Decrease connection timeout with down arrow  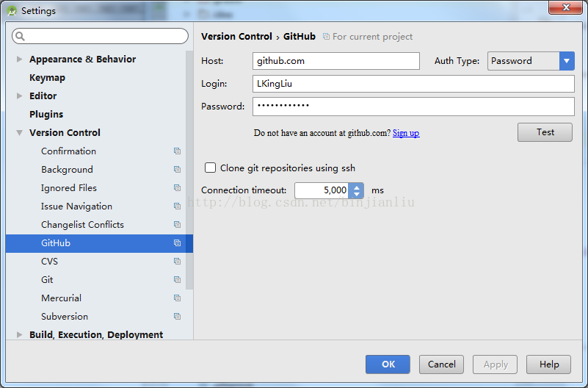pos(356,194)
